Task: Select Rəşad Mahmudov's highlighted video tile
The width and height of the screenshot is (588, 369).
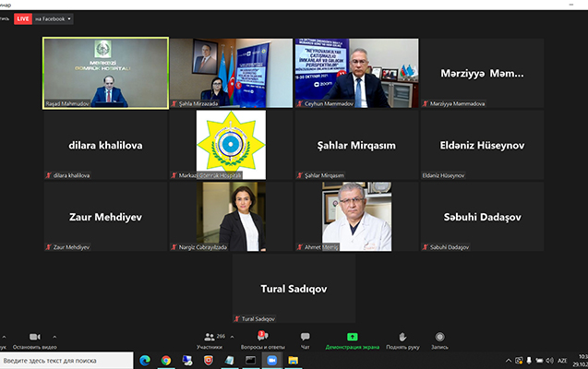Action: [x=105, y=73]
